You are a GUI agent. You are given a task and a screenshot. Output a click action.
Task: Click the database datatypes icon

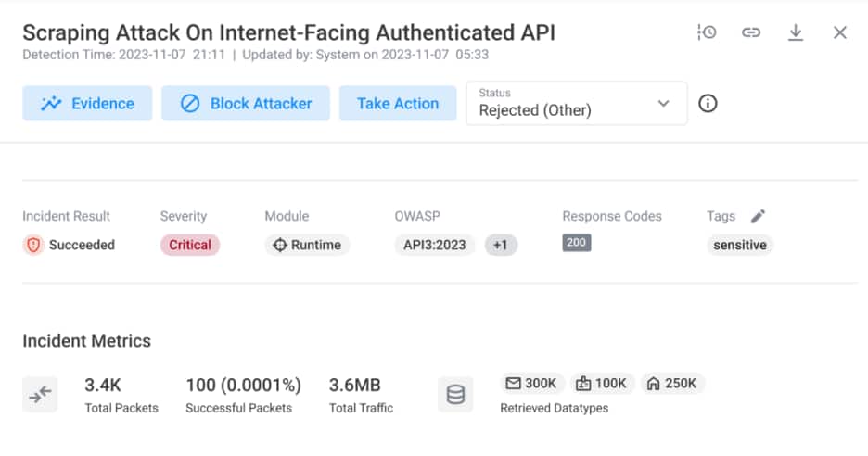455,395
